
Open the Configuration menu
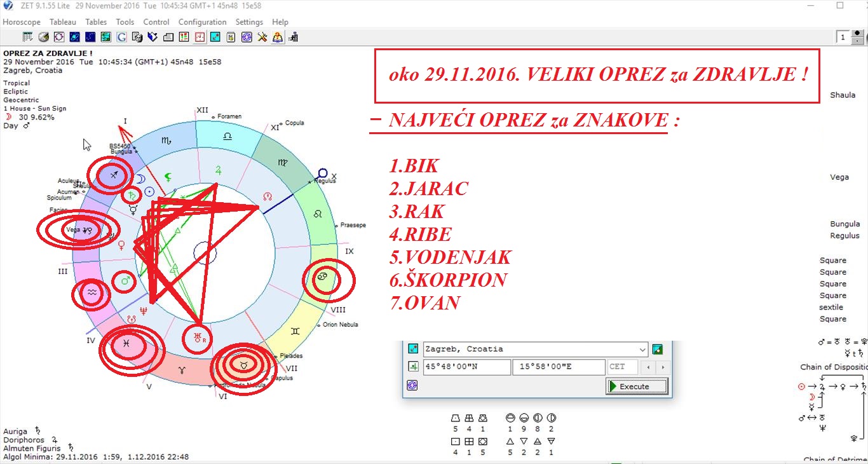[202, 22]
